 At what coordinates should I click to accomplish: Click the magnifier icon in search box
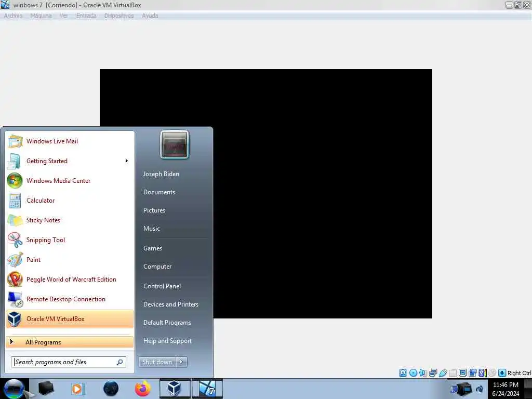point(120,362)
